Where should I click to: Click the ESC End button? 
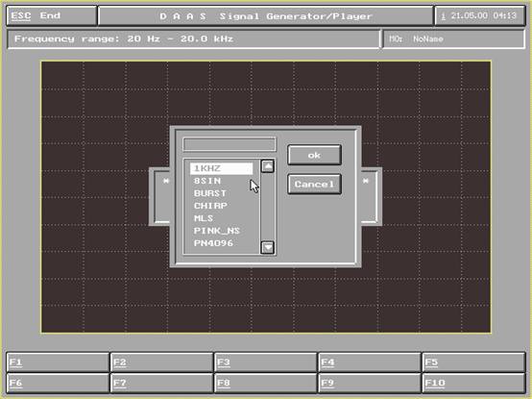[x=52, y=16]
